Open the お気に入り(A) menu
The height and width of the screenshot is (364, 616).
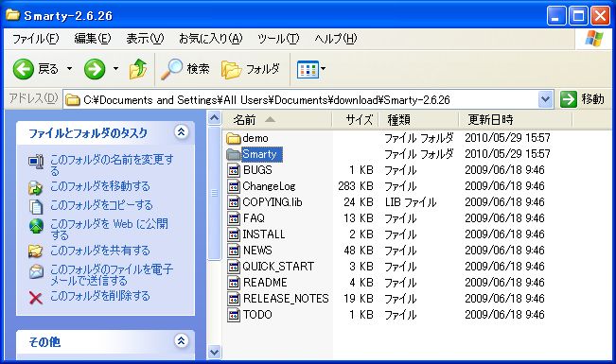tap(211, 39)
